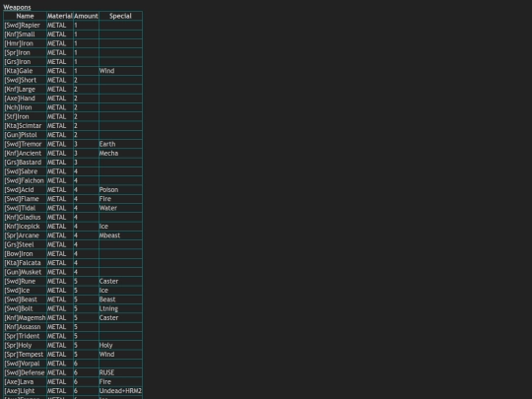Select the [Gun]Musket name cell
The height and width of the screenshot is (399, 532).
coord(25,273)
